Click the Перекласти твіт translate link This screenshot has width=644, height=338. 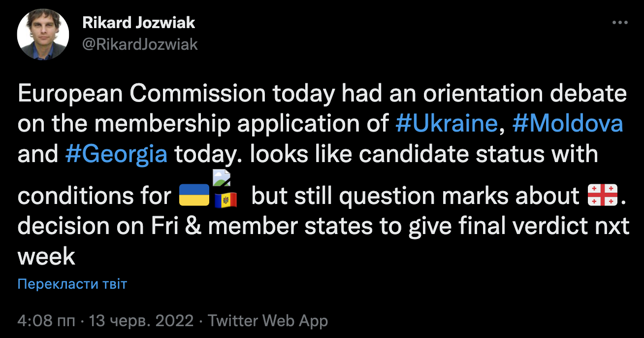pos(72,284)
